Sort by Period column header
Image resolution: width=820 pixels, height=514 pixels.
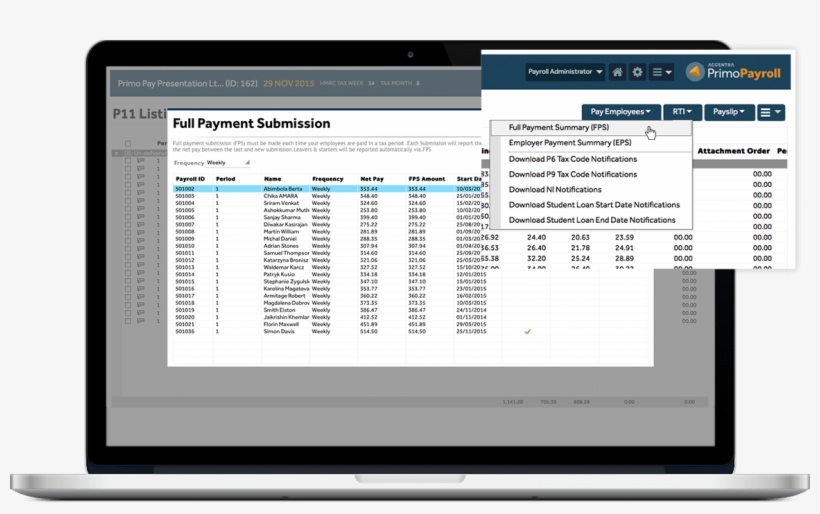(x=225, y=179)
